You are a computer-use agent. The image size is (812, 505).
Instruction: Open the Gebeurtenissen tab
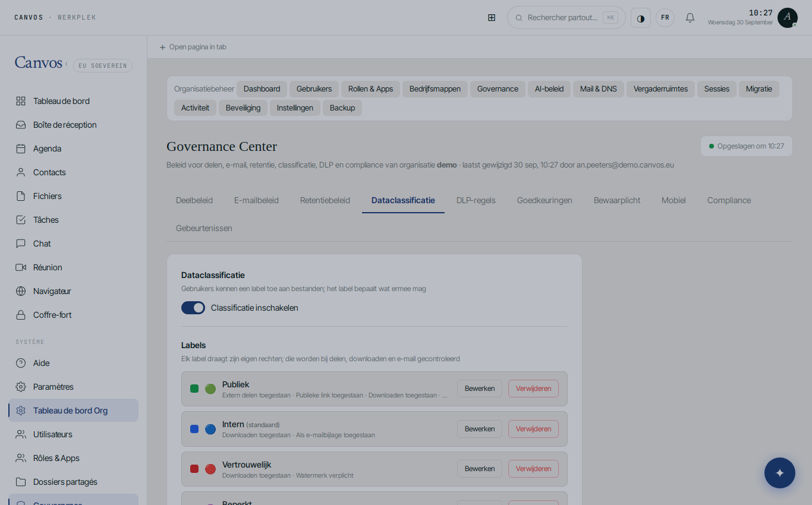tap(204, 228)
